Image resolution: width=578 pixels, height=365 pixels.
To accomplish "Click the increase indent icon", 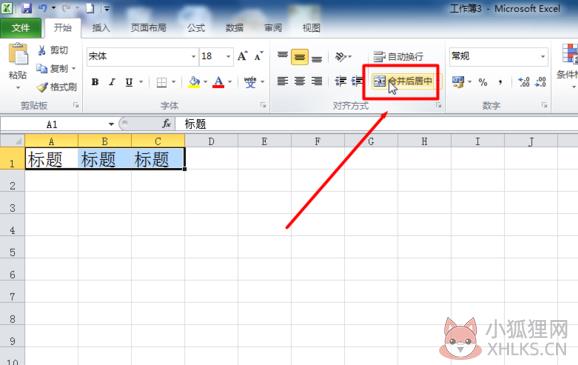I will pyautogui.click(x=357, y=81).
